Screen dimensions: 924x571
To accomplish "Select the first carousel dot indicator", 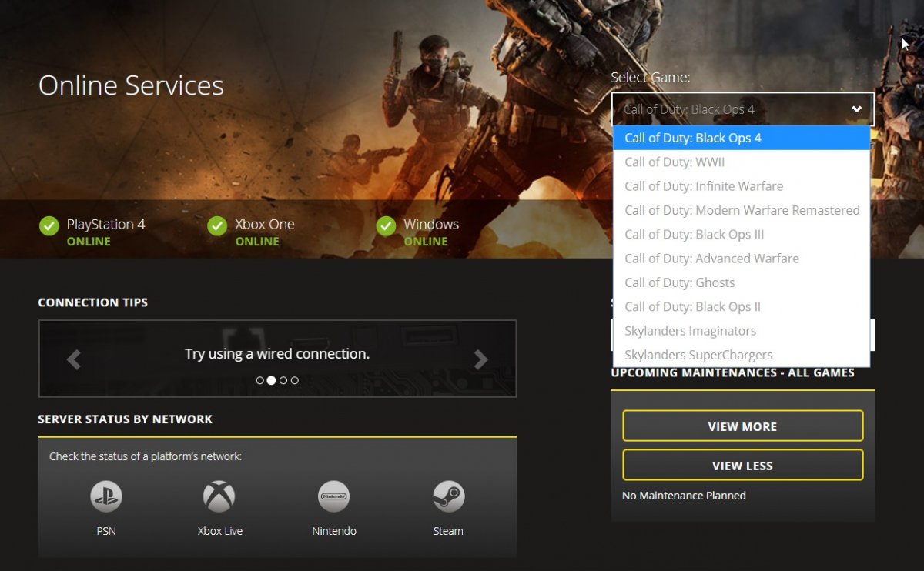I will pos(260,380).
